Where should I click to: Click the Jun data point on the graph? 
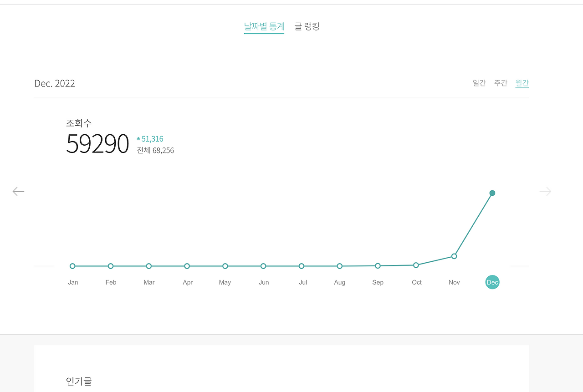[263, 266]
